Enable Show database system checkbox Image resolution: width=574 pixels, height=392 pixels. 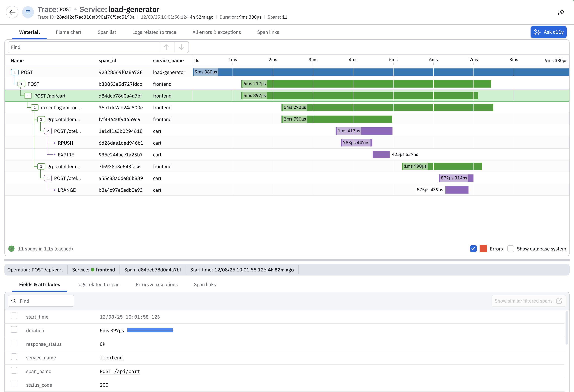(510, 249)
